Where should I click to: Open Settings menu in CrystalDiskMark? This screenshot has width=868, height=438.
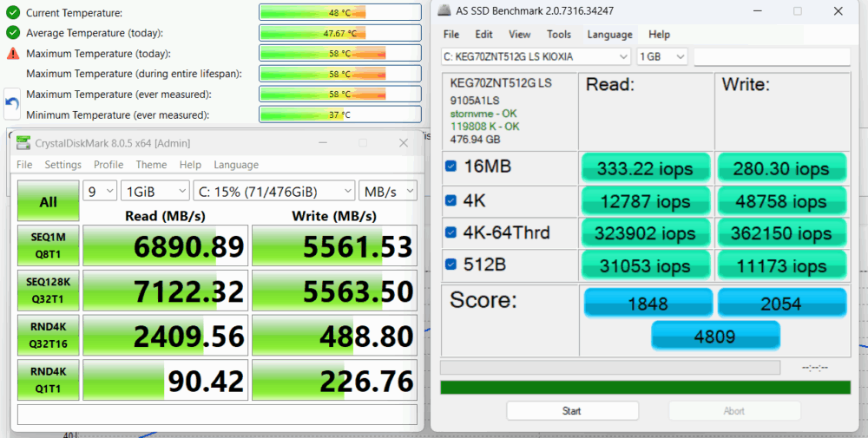[x=63, y=165]
